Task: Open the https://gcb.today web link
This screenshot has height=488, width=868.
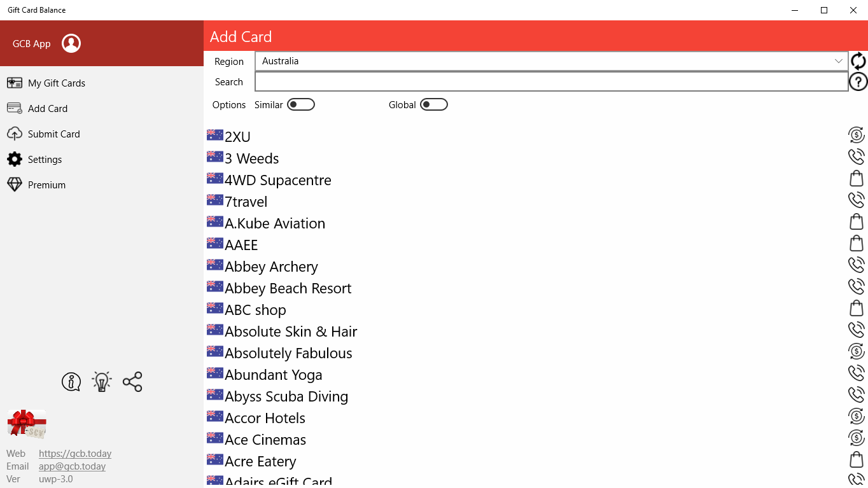Action: click(x=75, y=454)
